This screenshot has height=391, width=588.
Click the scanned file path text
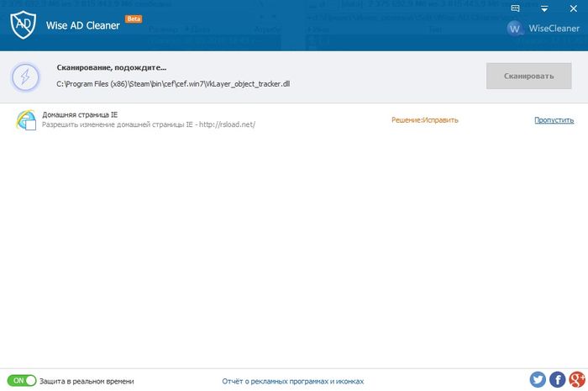[173, 84]
